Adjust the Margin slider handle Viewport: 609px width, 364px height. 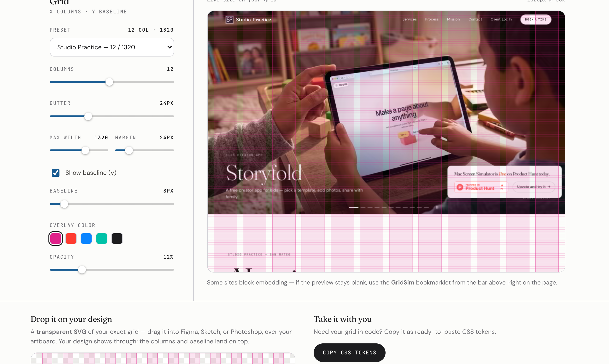click(129, 150)
